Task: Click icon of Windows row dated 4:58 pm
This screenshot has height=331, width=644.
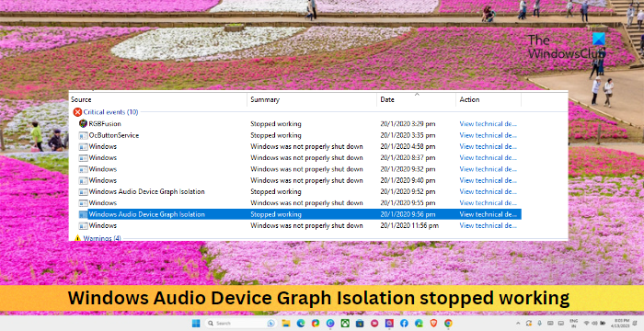Action: (83, 146)
